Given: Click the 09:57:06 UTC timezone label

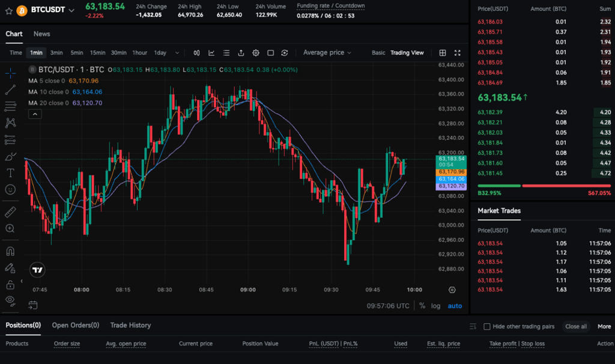Looking at the screenshot, I should point(388,306).
